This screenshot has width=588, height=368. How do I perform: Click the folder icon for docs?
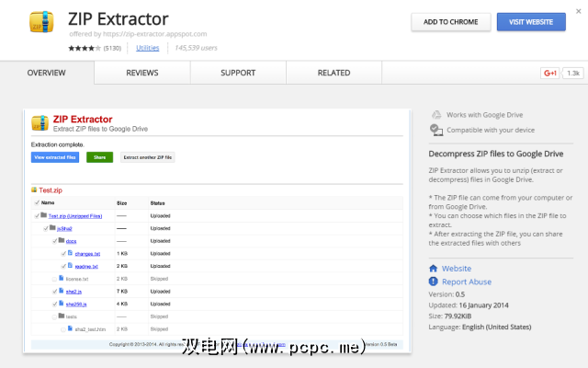pos(62,240)
